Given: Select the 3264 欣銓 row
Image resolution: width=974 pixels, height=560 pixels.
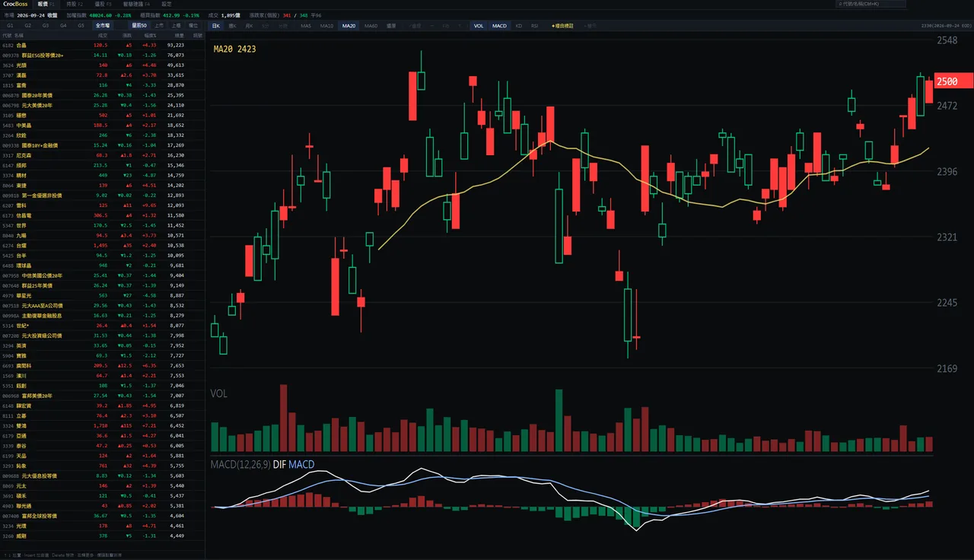Looking at the screenshot, I should point(102,135).
